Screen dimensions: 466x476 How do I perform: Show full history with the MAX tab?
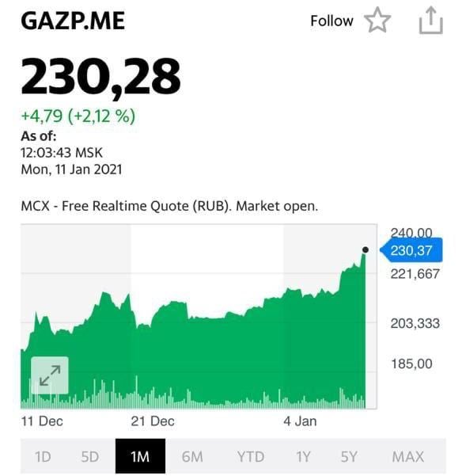pyautogui.click(x=408, y=456)
